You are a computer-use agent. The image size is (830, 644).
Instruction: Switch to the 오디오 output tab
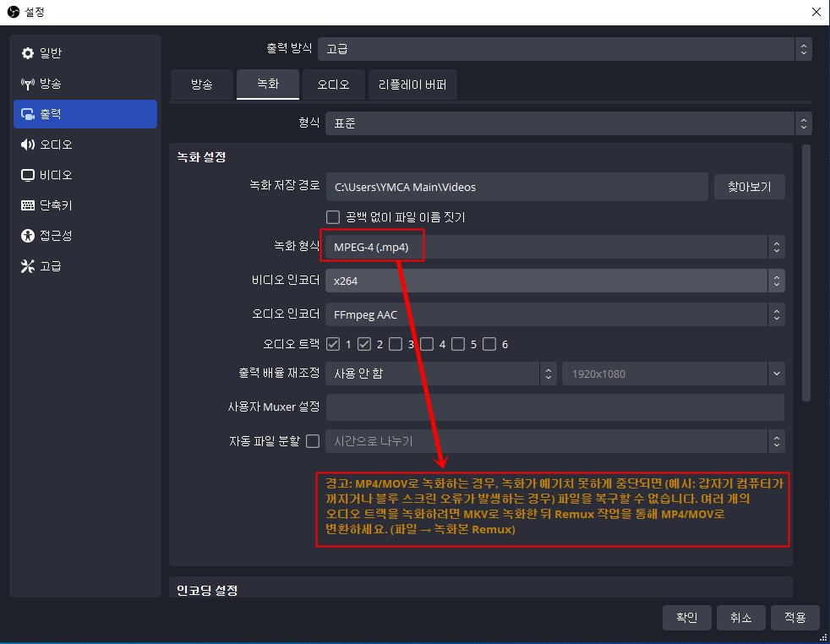point(334,85)
